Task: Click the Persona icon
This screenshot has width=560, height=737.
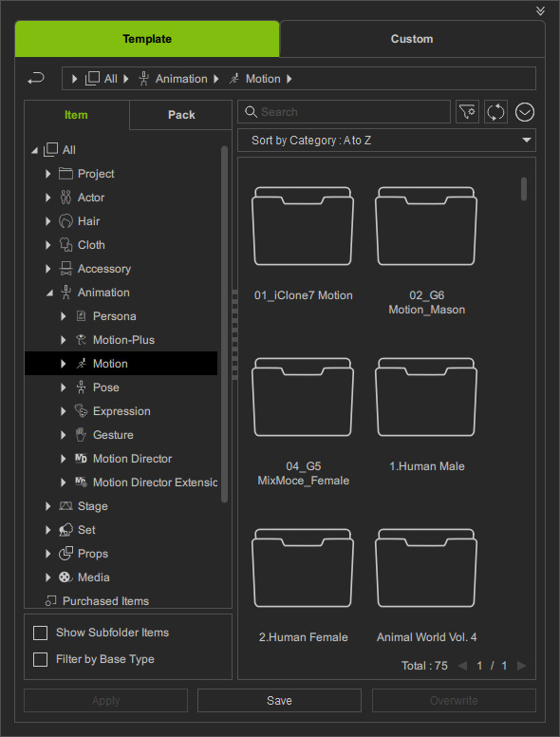Action: (81, 316)
